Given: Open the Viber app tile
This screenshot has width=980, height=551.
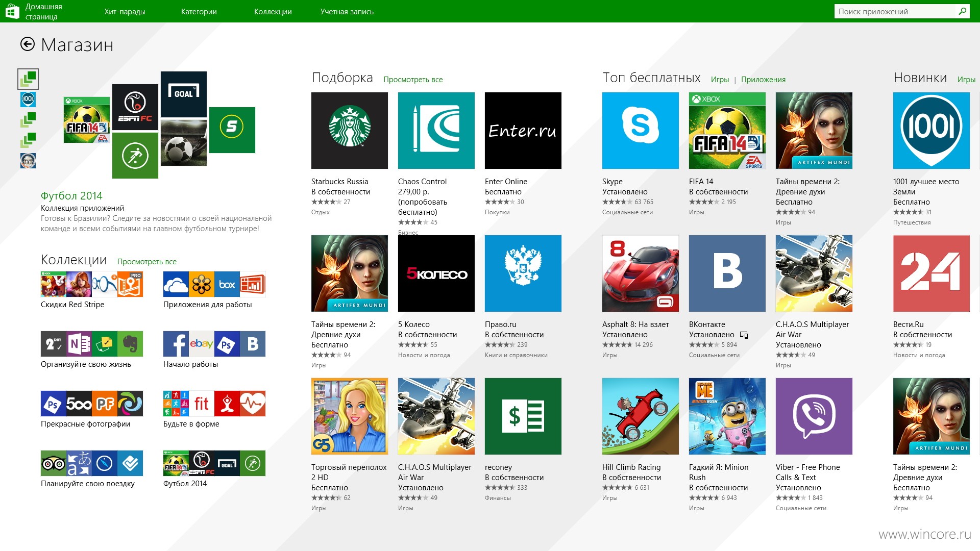Looking at the screenshot, I should click(814, 416).
